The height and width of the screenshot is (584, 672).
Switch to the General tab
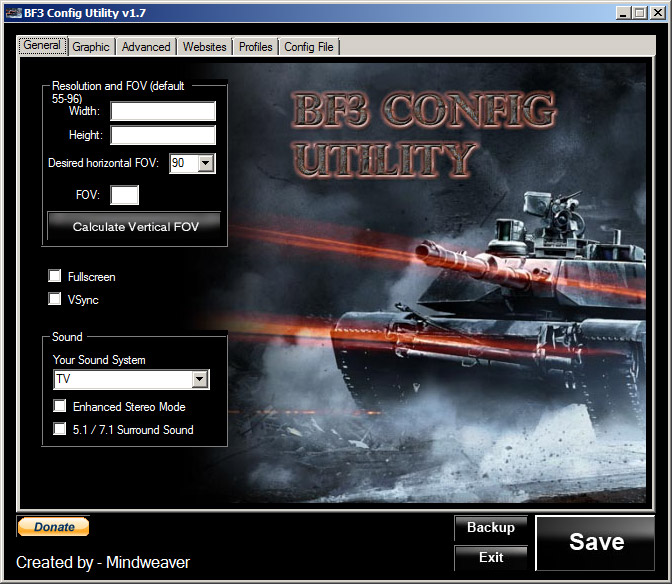[x=42, y=45]
